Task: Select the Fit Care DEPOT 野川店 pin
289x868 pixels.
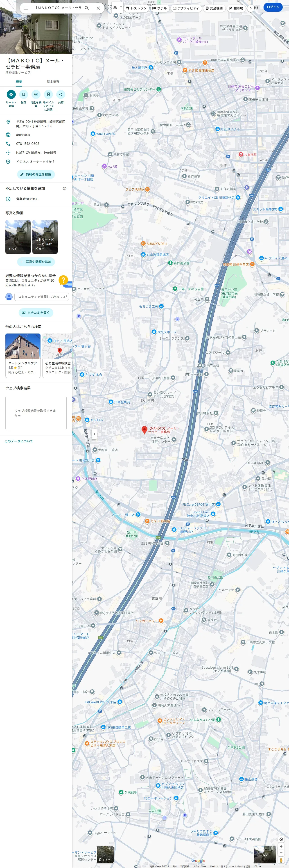Action: (218, 505)
